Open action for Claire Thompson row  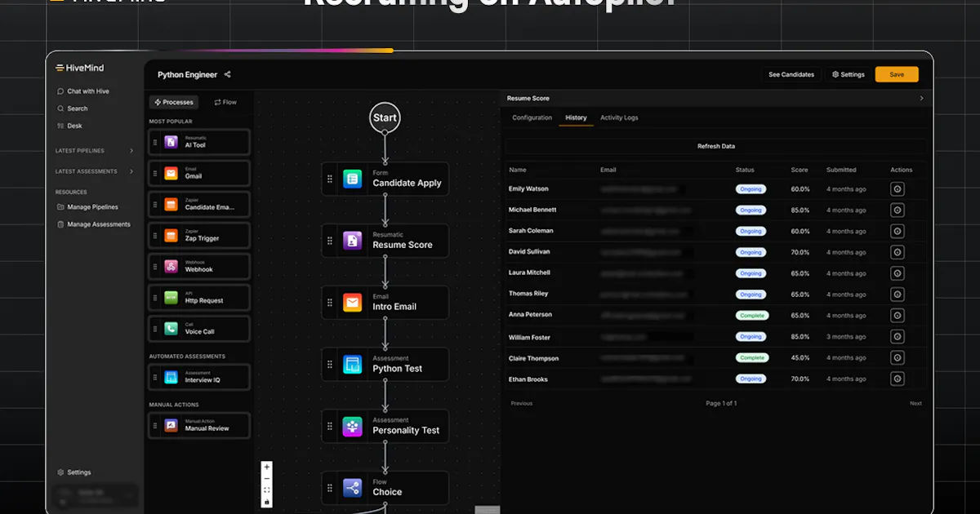point(898,357)
